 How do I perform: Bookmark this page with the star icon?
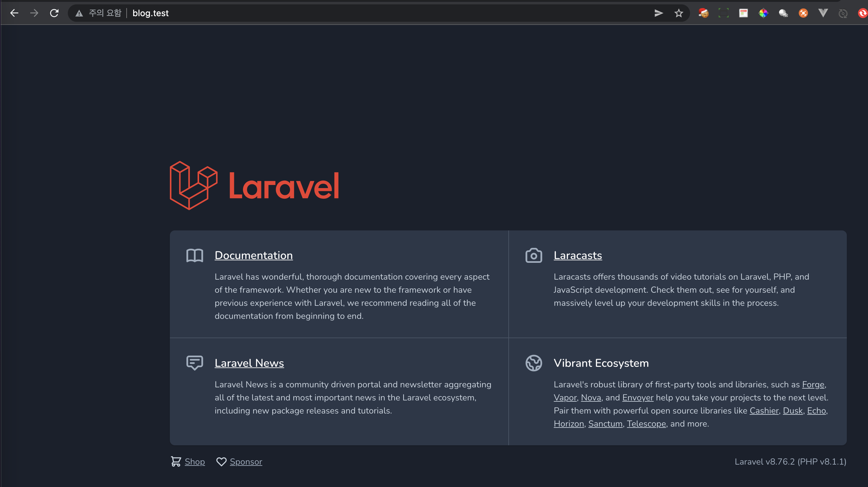click(678, 13)
